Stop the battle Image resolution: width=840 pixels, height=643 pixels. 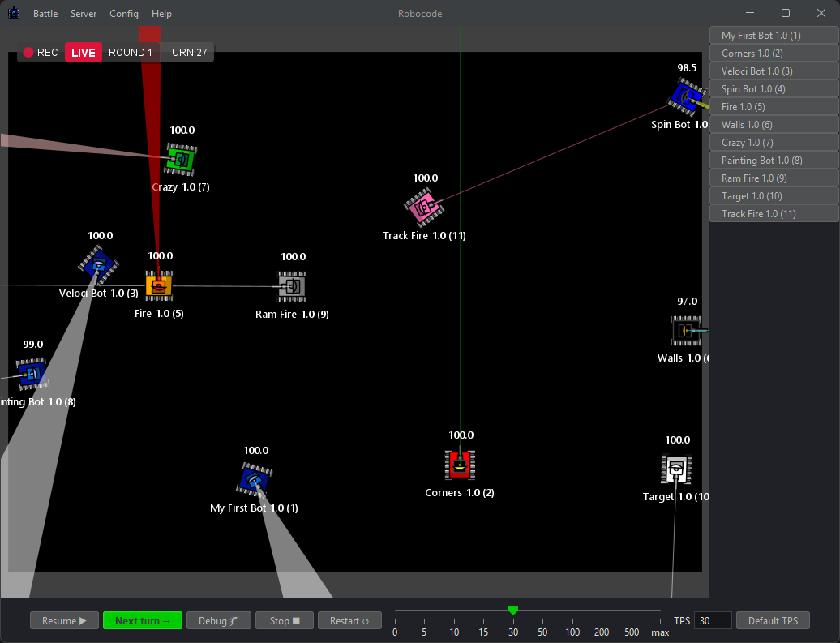pos(285,620)
